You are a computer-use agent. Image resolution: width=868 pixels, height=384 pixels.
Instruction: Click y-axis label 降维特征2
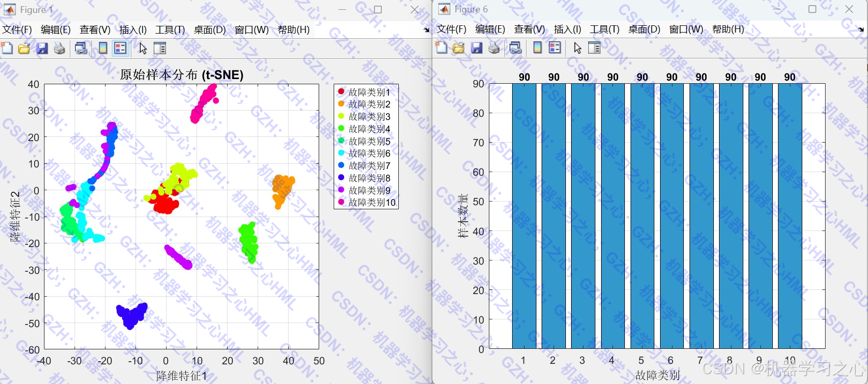coord(15,216)
